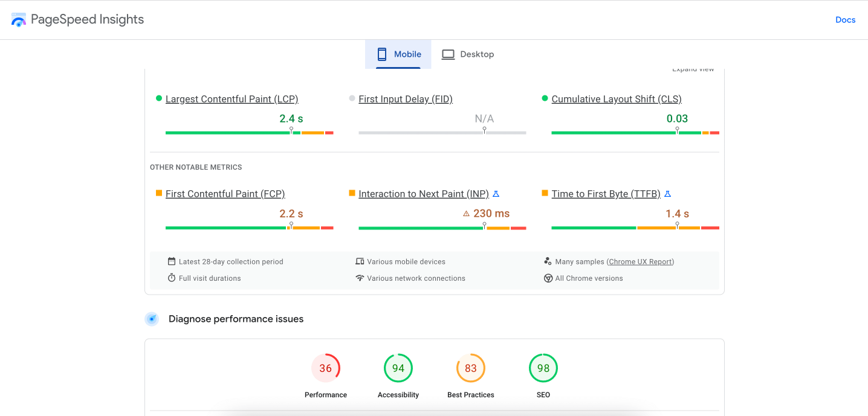Click the grey FID distribution bar
Screen dimensions: 868x416
point(442,132)
